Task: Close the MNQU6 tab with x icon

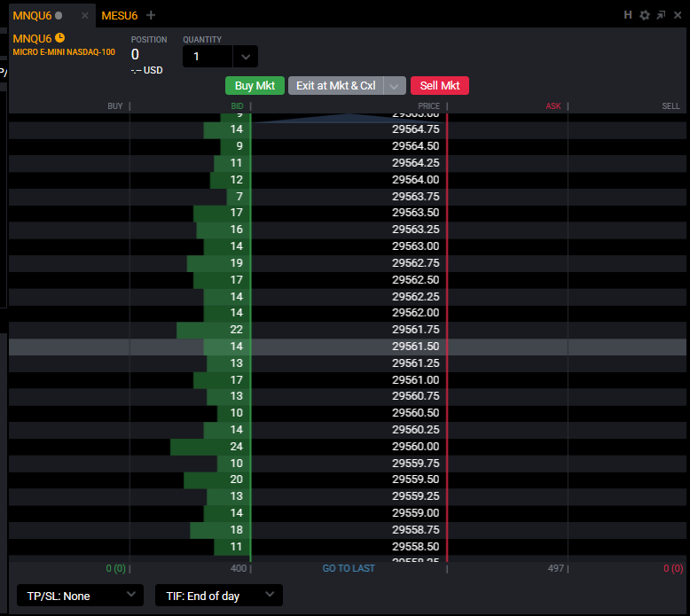Action: [x=85, y=16]
